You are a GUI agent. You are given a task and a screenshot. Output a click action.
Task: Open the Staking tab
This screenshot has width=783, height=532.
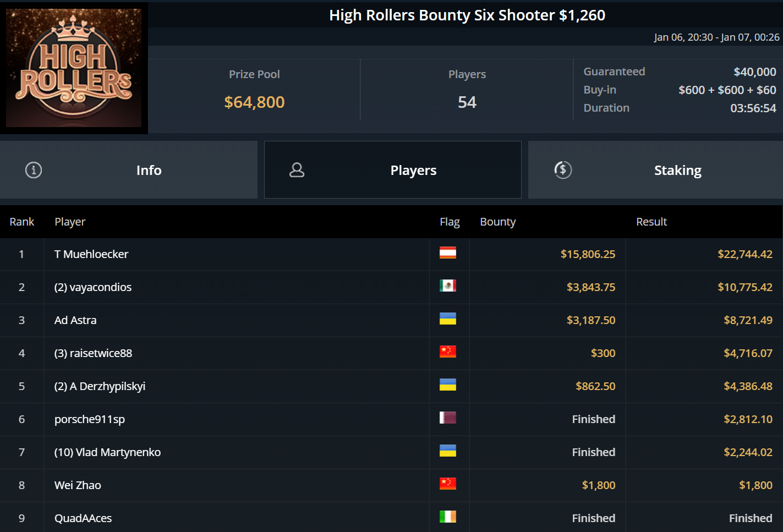[x=677, y=170]
